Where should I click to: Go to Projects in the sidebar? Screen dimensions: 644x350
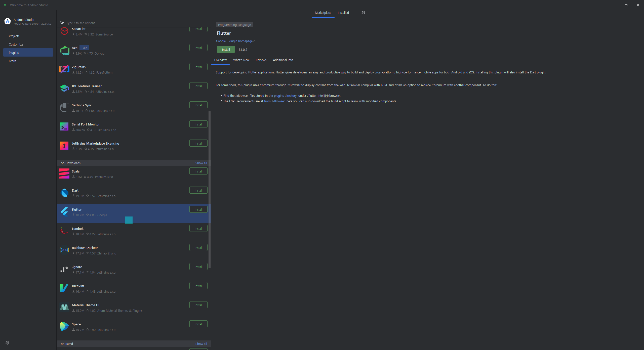coord(14,36)
